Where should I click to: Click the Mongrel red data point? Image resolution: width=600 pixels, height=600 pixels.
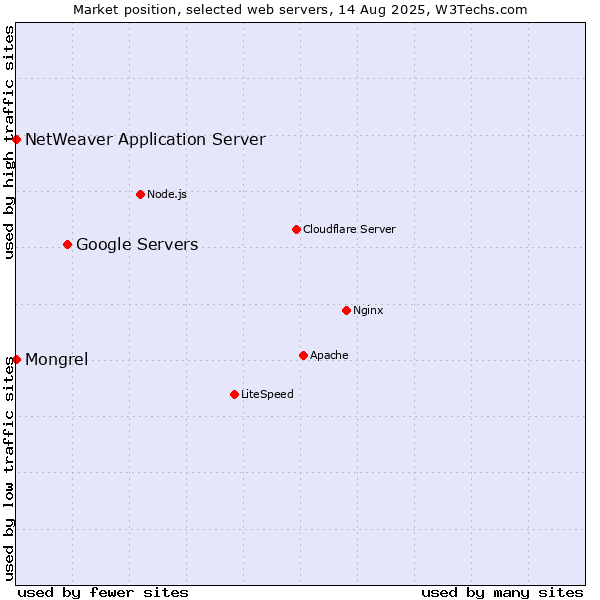(x=16, y=359)
